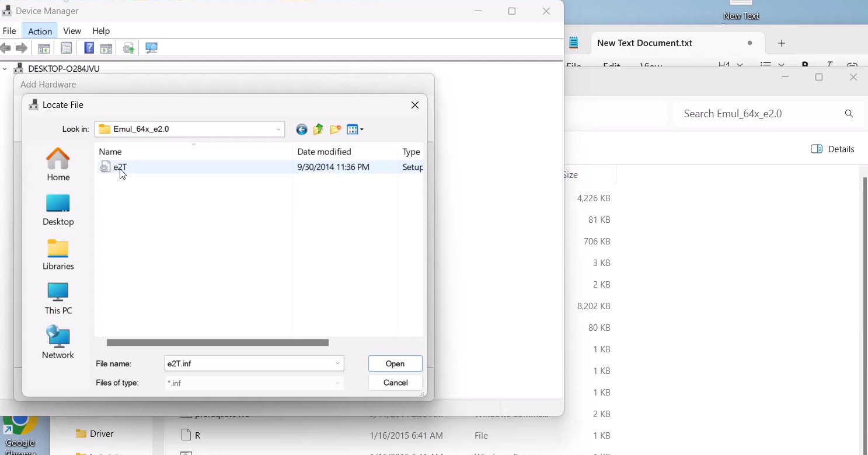Open the View Menu layout dropdown
This screenshot has width=868, height=455.
point(355,129)
